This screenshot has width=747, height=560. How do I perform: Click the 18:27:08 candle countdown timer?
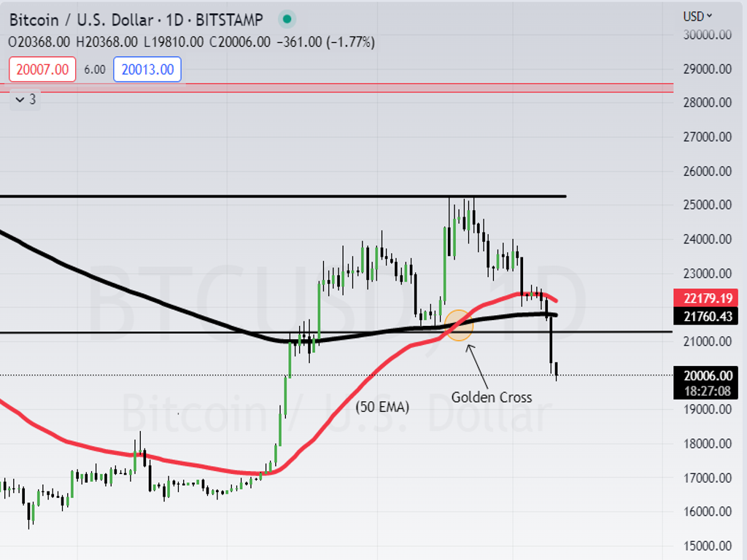706,391
